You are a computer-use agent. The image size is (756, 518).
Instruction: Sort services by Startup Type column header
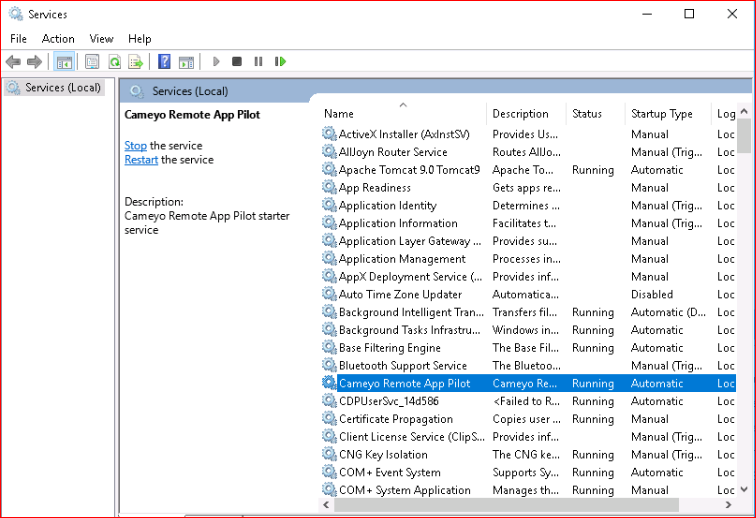tap(661, 114)
